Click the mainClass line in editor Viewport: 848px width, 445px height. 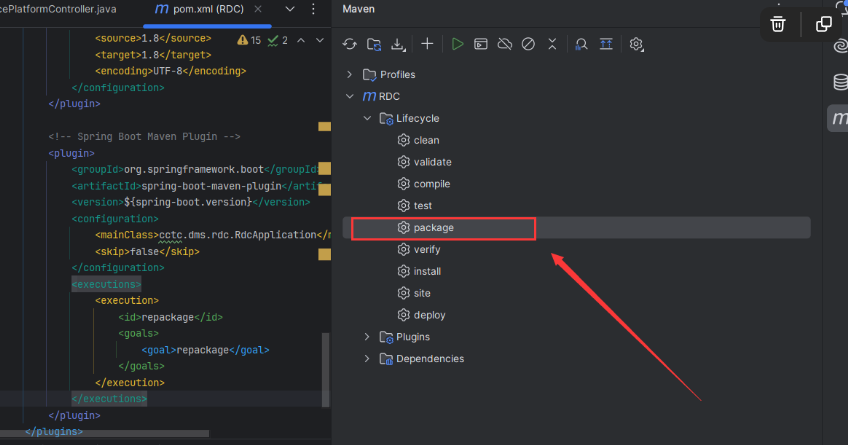point(213,235)
